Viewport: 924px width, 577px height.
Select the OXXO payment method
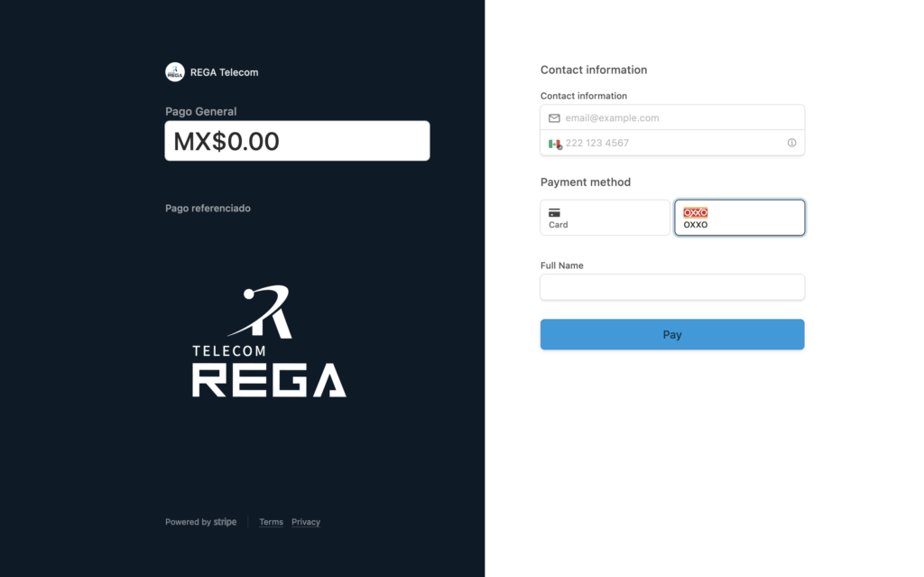click(740, 218)
